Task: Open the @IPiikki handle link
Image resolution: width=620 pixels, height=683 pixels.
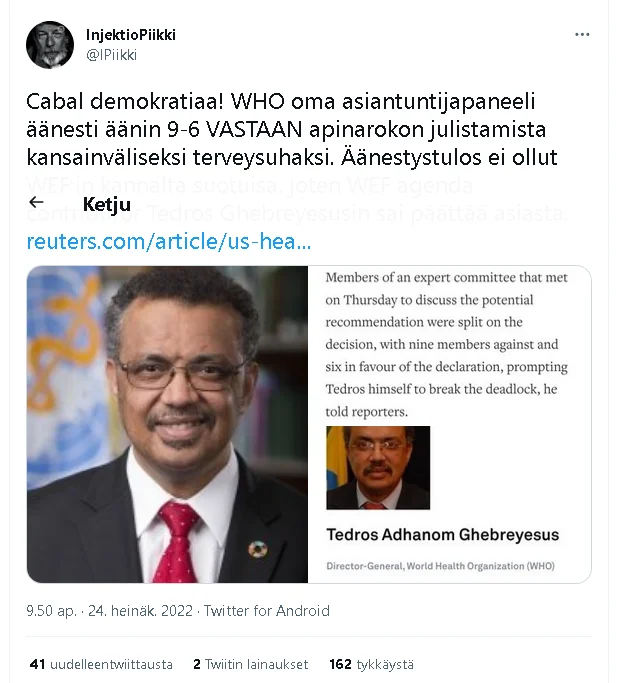Action: point(112,55)
